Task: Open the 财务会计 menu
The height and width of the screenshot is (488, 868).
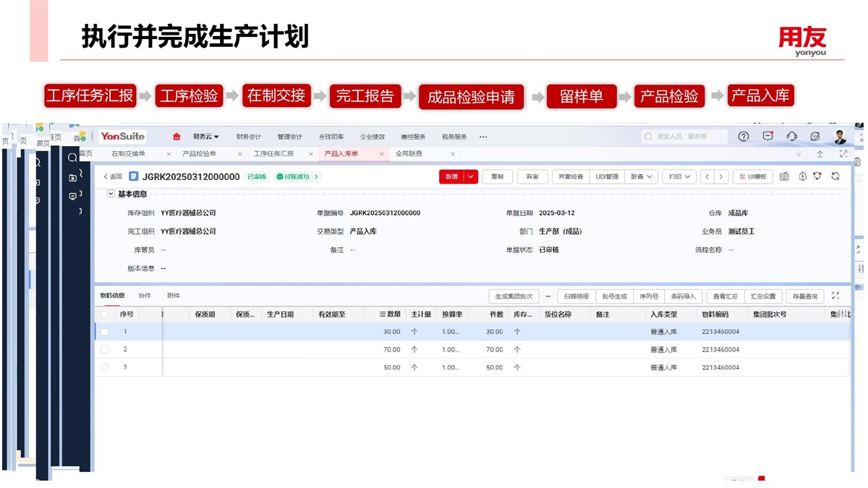Action: point(248,137)
